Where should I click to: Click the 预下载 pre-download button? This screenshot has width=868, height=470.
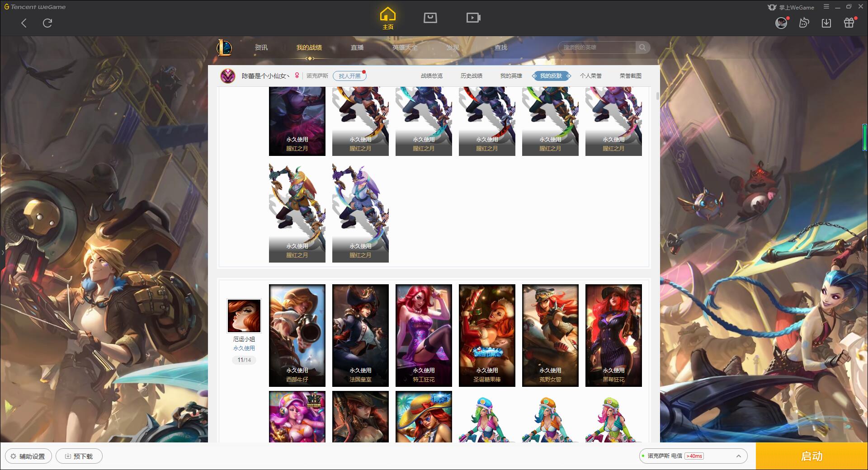pyautogui.click(x=79, y=456)
